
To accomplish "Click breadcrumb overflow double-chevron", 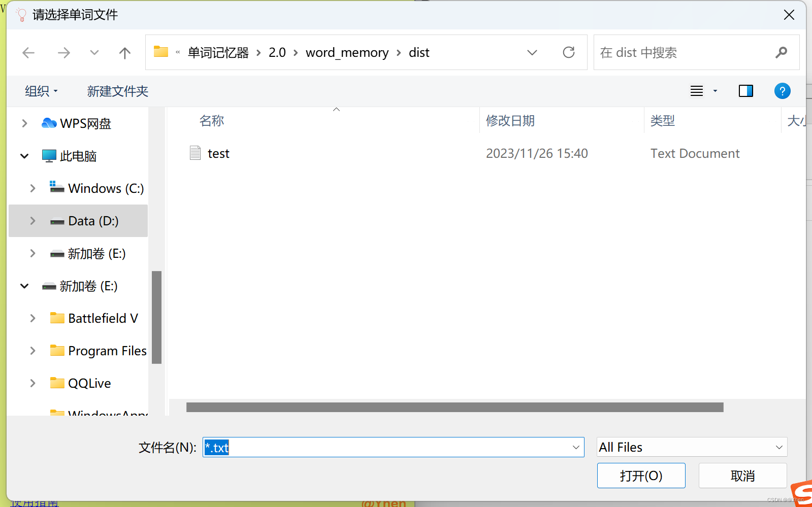I will click(178, 52).
